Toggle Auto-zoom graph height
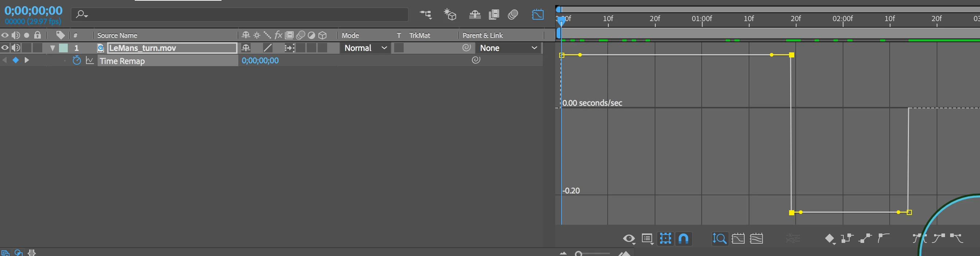The width and height of the screenshot is (980, 256). 720,239
